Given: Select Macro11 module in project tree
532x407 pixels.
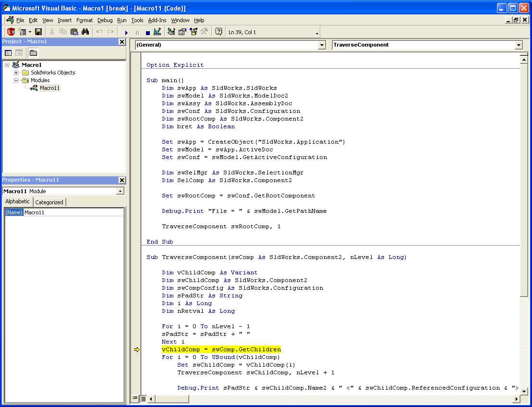Looking at the screenshot, I should tap(49, 88).
